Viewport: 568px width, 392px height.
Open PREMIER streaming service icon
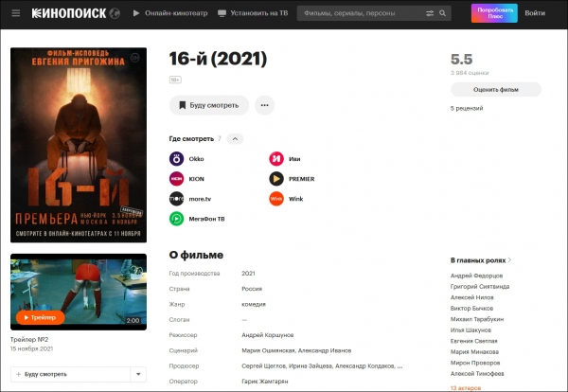coord(276,179)
